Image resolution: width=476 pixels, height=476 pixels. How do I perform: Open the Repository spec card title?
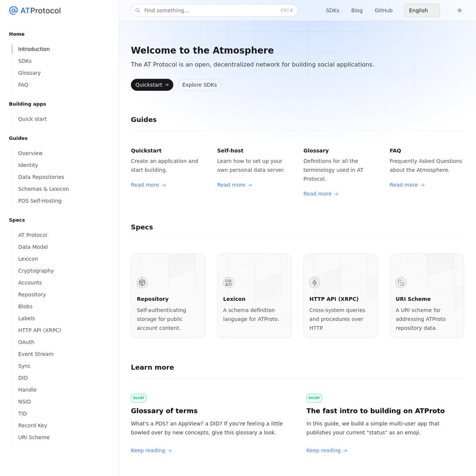coord(153,299)
